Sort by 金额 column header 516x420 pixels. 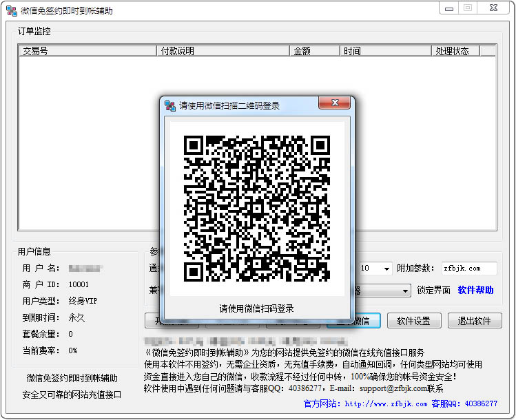[315, 51]
